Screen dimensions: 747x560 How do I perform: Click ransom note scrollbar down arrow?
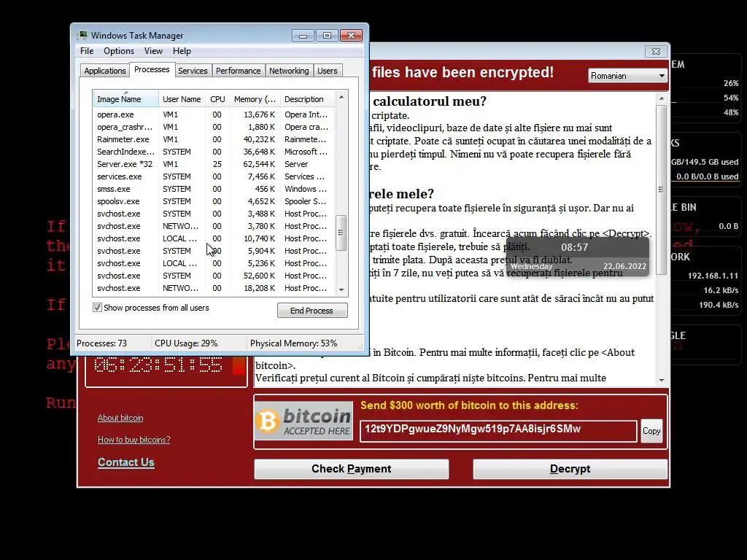click(661, 380)
